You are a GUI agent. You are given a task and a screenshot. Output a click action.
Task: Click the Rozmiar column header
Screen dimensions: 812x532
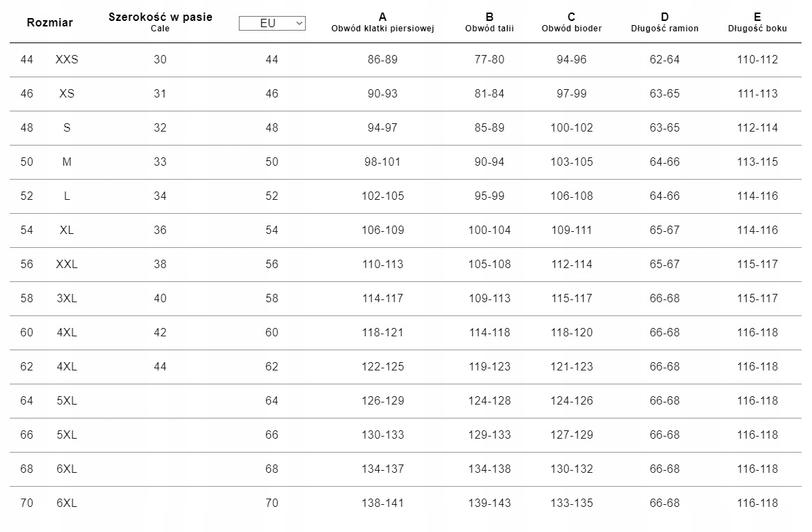coord(49,22)
